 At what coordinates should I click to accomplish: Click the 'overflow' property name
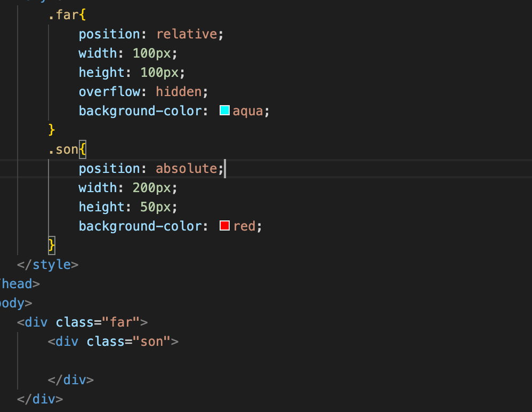[x=109, y=92]
